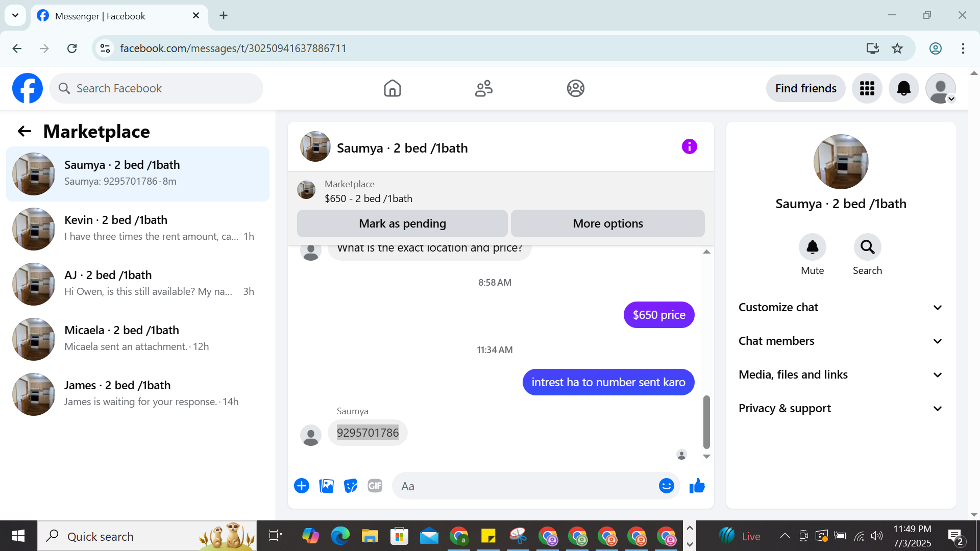The height and width of the screenshot is (551, 980).
Task: Click the Mark as pending button
Action: [402, 223]
